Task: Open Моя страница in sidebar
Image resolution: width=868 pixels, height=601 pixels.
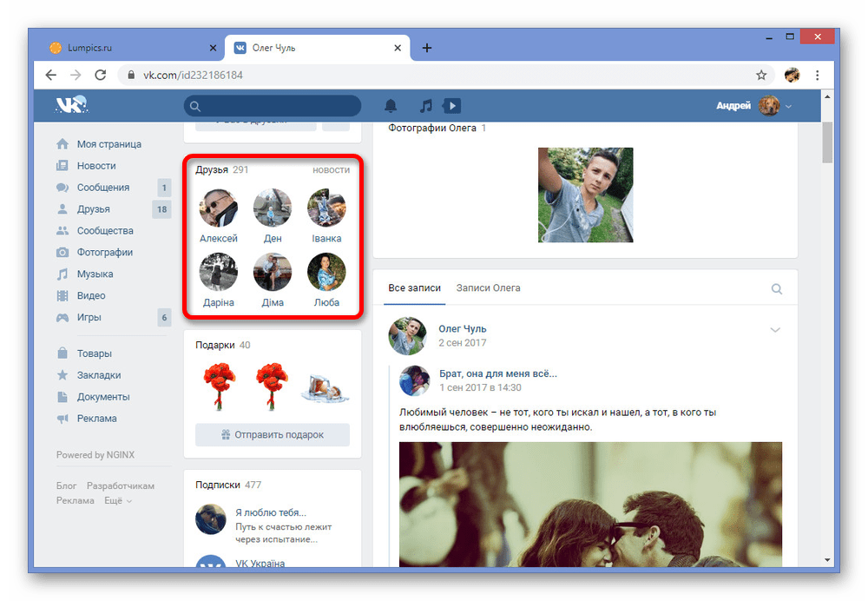Action: click(x=109, y=144)
